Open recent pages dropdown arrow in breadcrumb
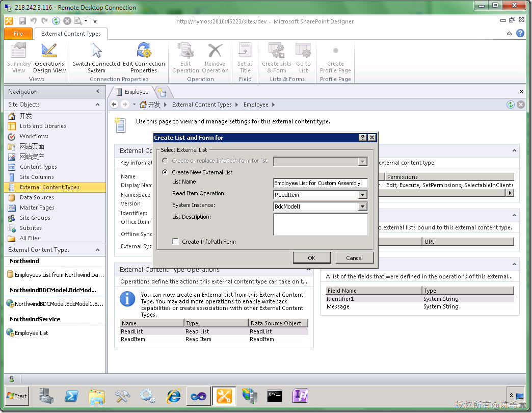Image resolution: width=532 pixels, height=413 pixels. click(x=134, y=105)
